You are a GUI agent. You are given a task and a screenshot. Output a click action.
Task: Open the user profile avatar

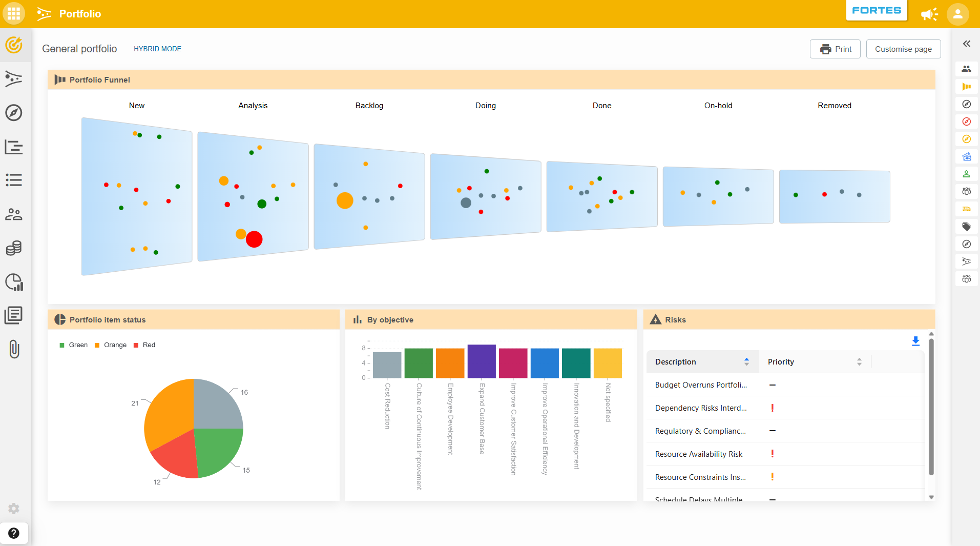(957, 14)
